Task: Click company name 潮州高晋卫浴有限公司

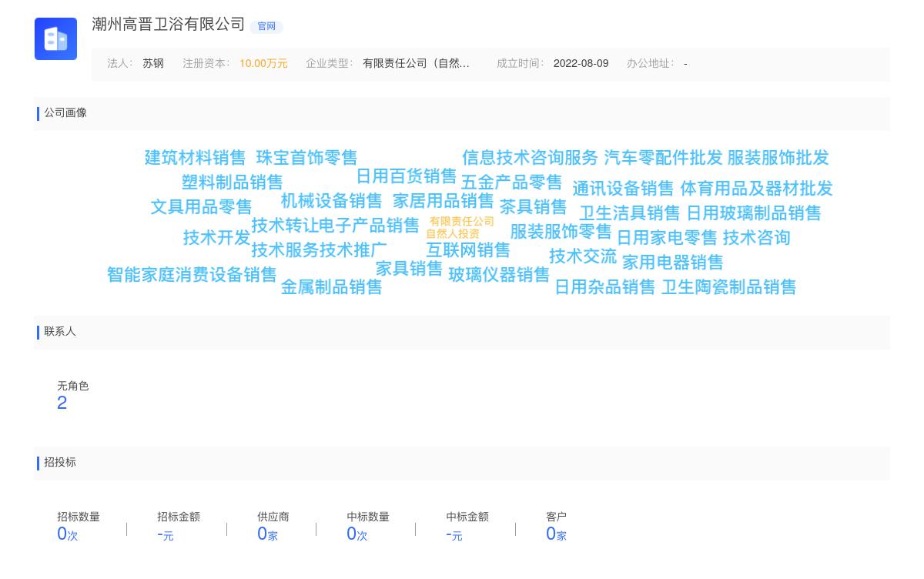Action: 169,25
